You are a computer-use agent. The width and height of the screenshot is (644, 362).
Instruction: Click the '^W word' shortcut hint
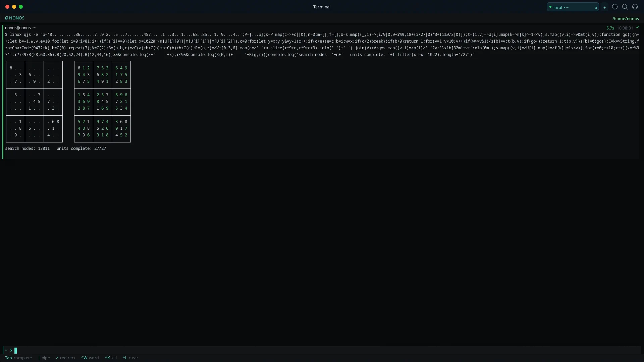tap(90, 358)
